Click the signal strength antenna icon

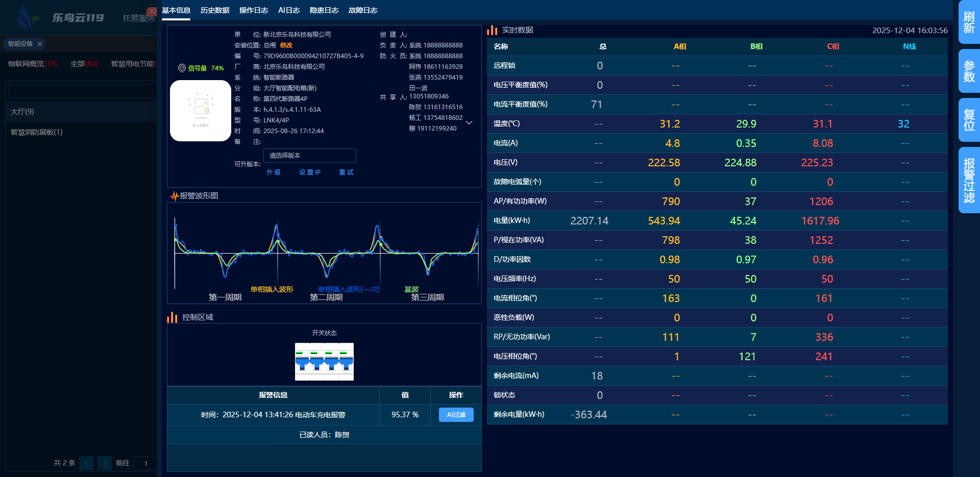coord(181,68)
